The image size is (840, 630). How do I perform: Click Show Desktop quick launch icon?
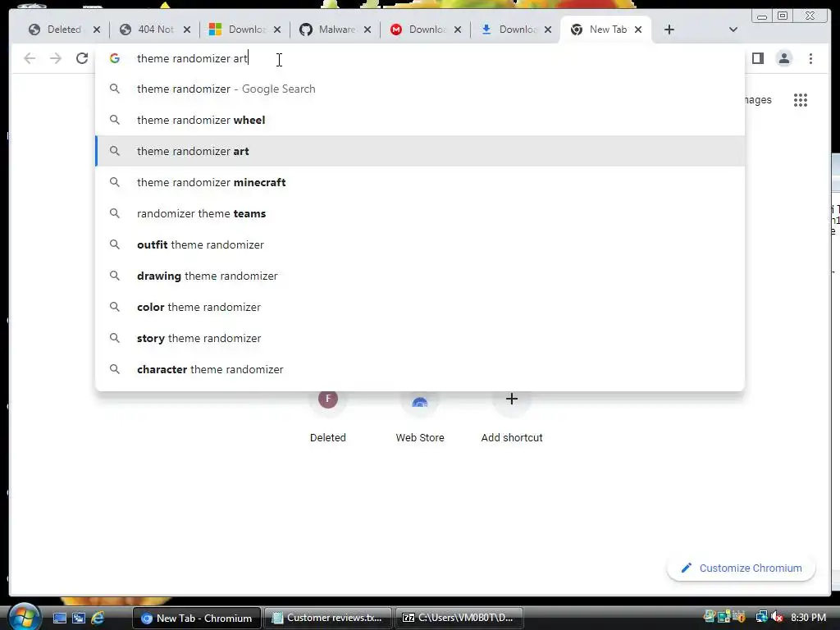click(60, 618)
